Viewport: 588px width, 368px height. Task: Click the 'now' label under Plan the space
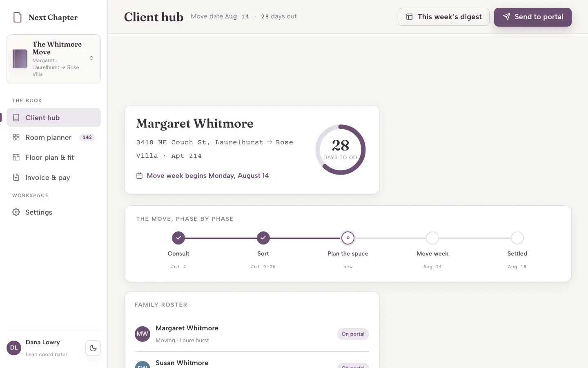pyautogui.click(x=348, y=267)
